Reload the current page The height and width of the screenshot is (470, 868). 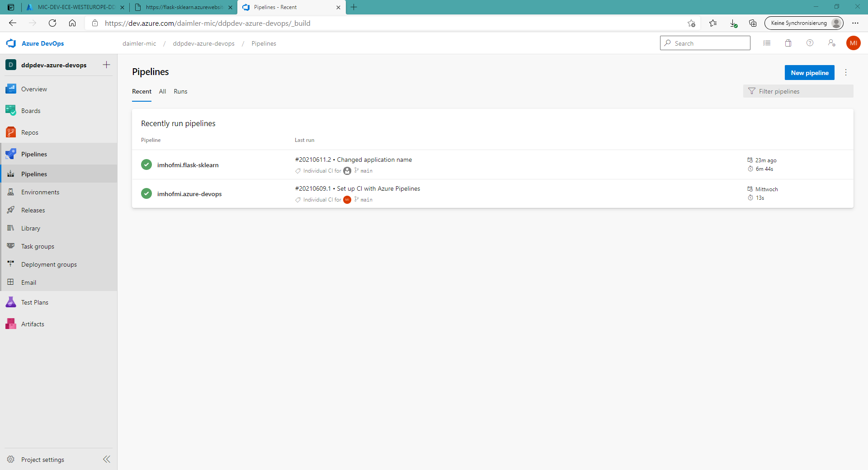coord(52,23)
